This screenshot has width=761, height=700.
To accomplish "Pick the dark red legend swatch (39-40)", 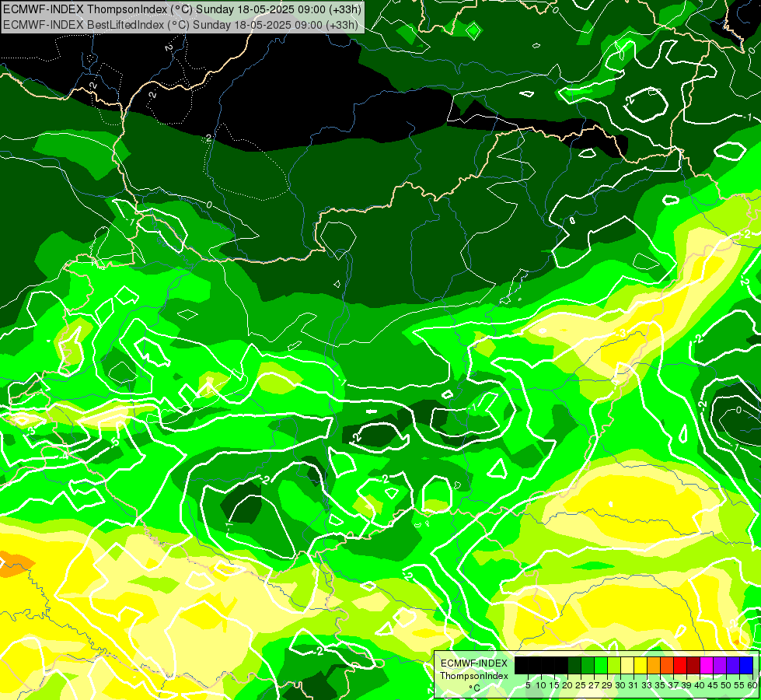I will pos(693,666).
